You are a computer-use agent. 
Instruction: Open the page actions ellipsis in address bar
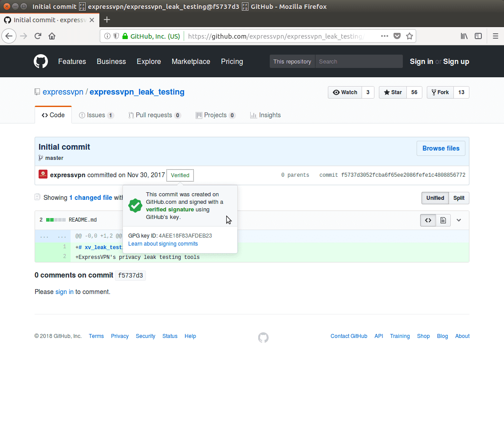pos(384,36)
